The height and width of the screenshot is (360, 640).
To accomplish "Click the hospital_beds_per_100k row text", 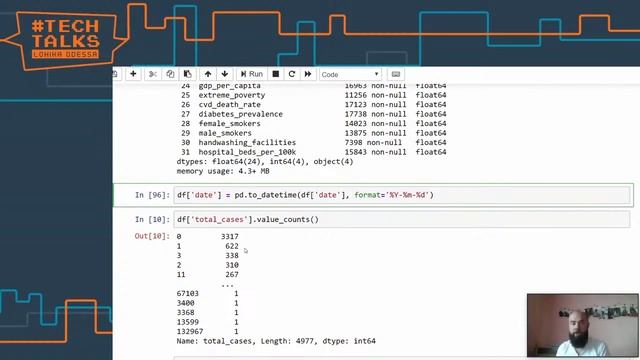I will coord(247,152).
